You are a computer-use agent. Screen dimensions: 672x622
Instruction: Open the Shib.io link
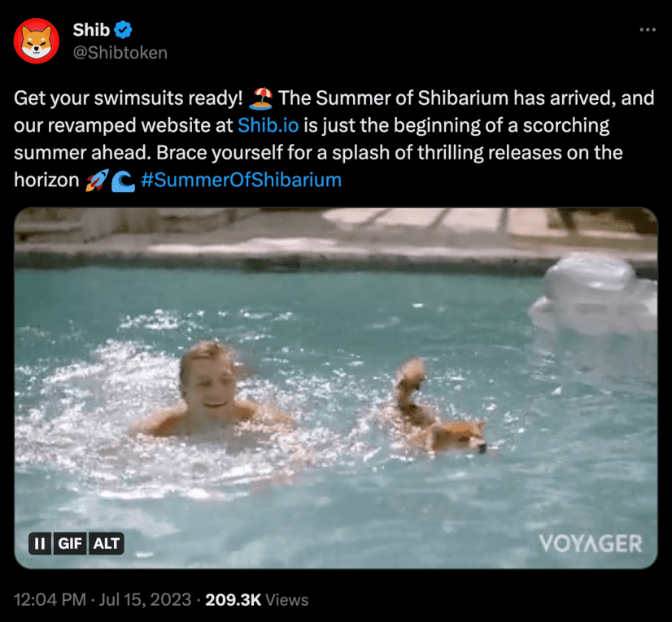point(268,125)
